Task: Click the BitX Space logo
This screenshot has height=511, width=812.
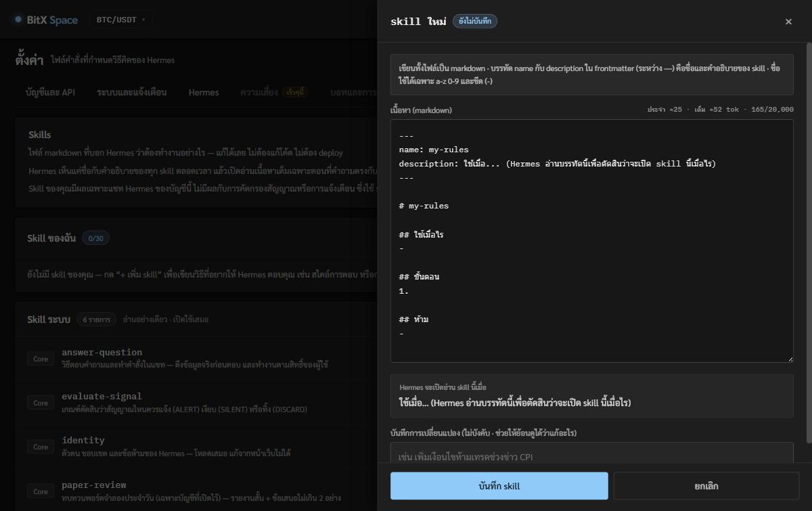Action: pos(45,20)
